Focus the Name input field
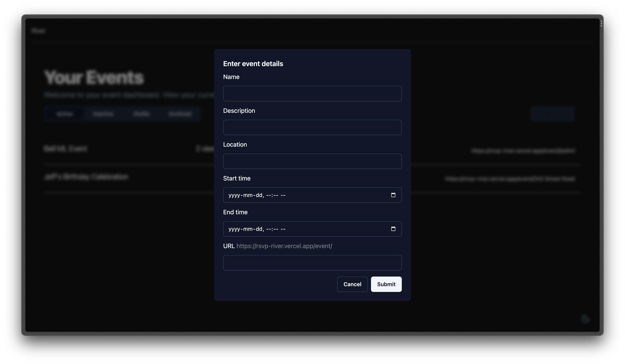 [x=312, y=94]
